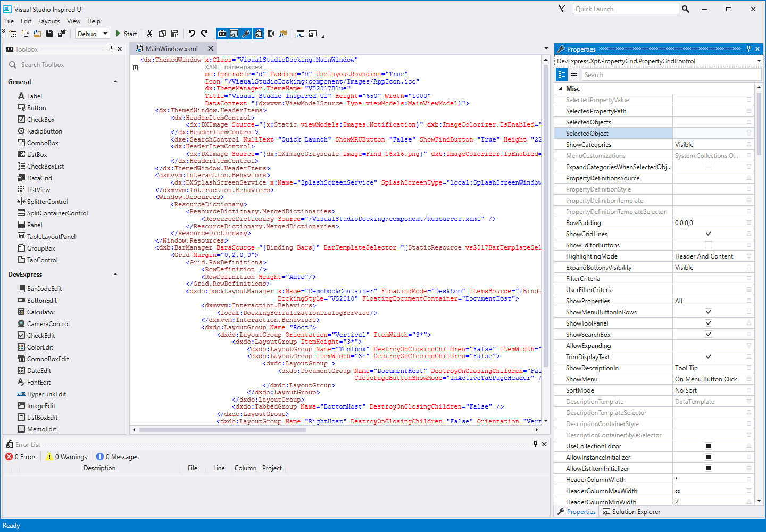Collapse the DevExpress toolbox group
766x532 pixels.
(115, 275)
